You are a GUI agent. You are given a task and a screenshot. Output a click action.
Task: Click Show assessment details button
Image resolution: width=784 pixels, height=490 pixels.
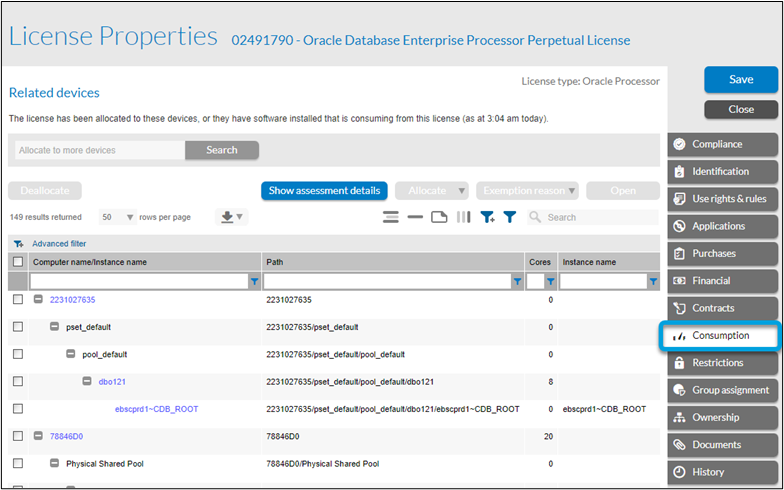coord(324,190)
